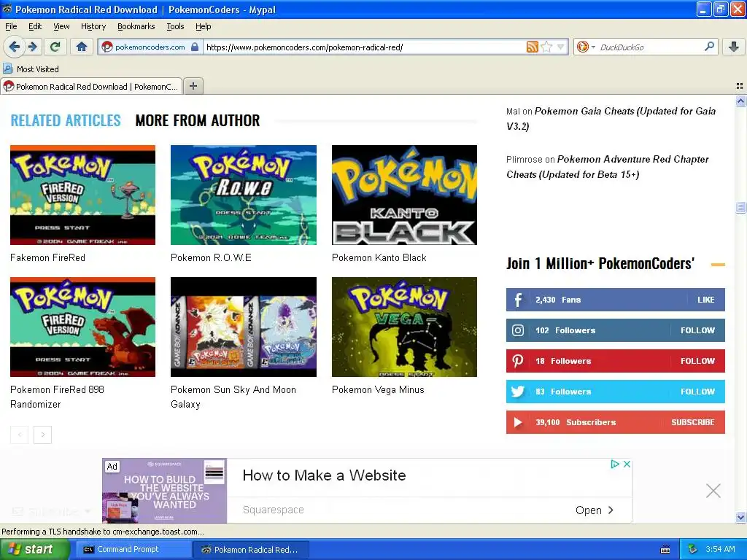Switch to Command Prompt in taskbar

coord(133,549)
